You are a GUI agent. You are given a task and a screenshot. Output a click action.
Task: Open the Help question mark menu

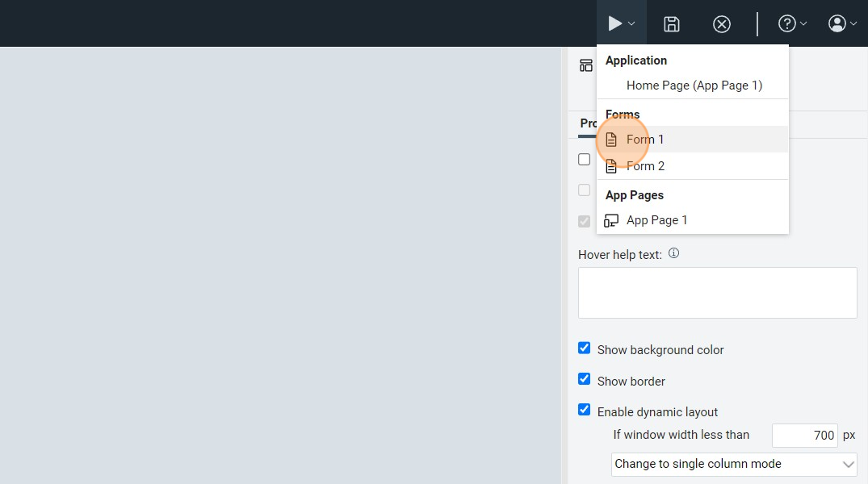point(791,23)
